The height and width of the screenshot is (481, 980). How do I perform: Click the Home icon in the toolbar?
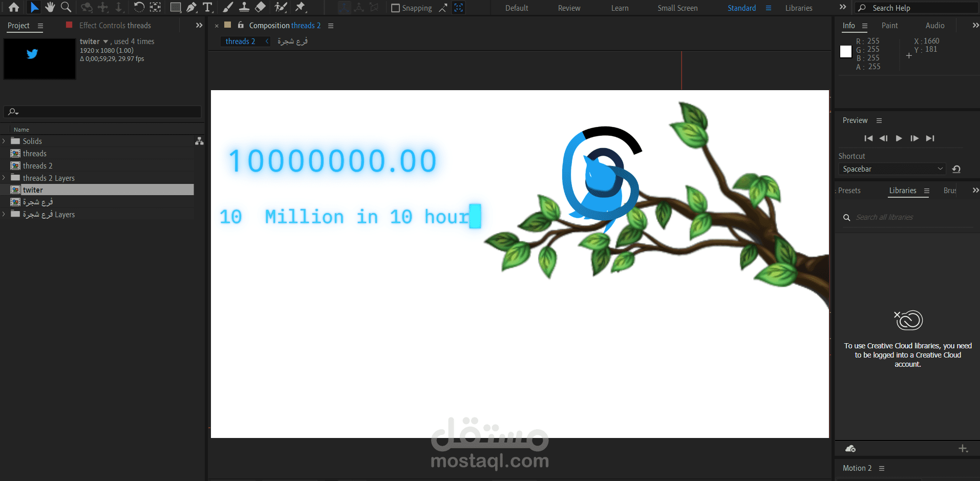point(14,7)
